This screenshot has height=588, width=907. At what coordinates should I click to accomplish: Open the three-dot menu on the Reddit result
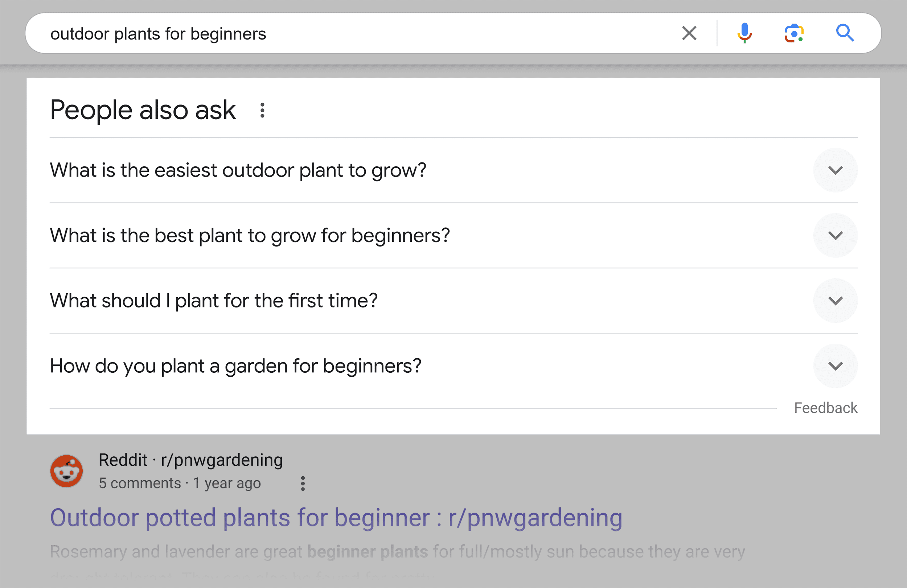click(303, 483)
